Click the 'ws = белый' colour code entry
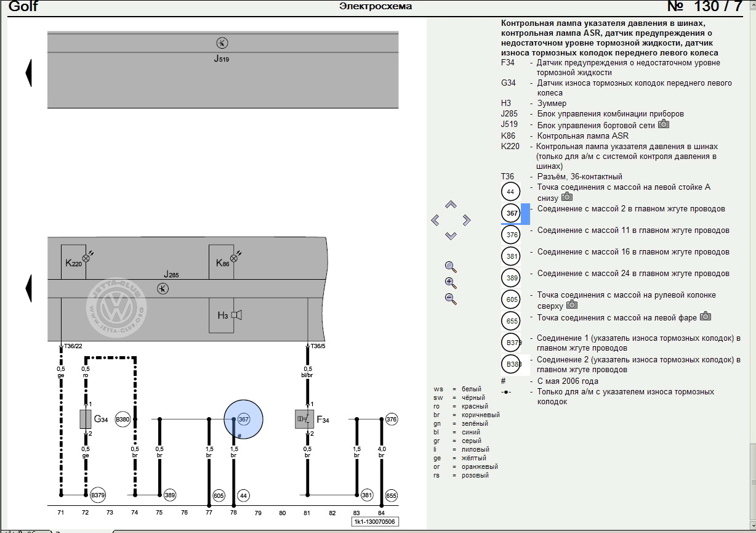The height and width of the screenshot is (533, 756). click(456, 389)
